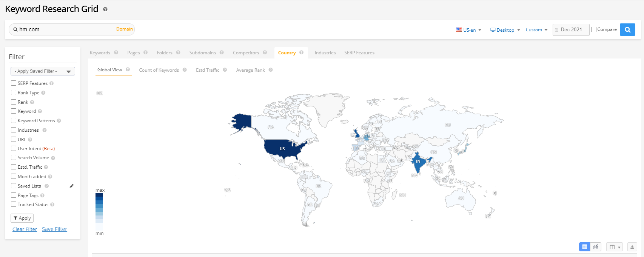Click the Clear Filter link
The width and height of the screenshot is (644, 257).
[x=25, y=229]
